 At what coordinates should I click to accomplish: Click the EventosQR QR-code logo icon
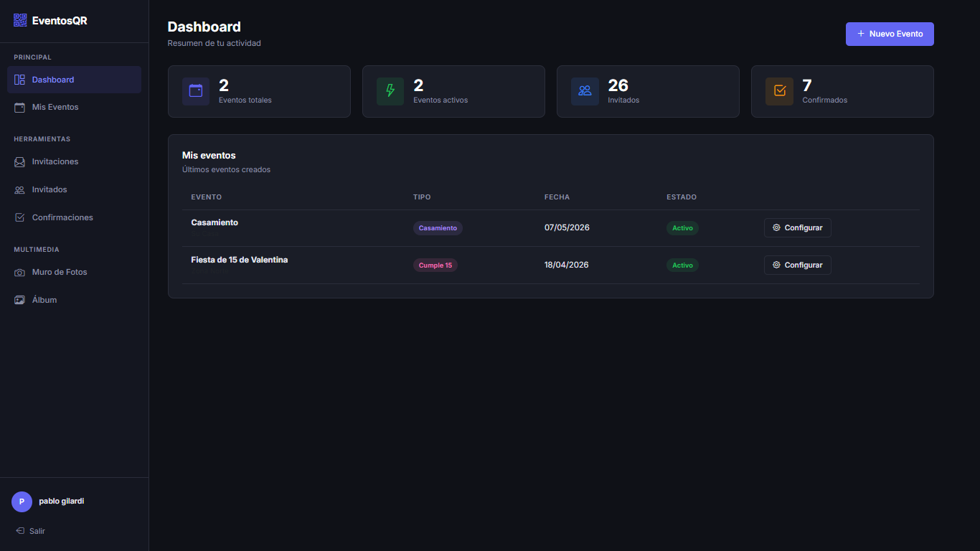coord(19,20)
